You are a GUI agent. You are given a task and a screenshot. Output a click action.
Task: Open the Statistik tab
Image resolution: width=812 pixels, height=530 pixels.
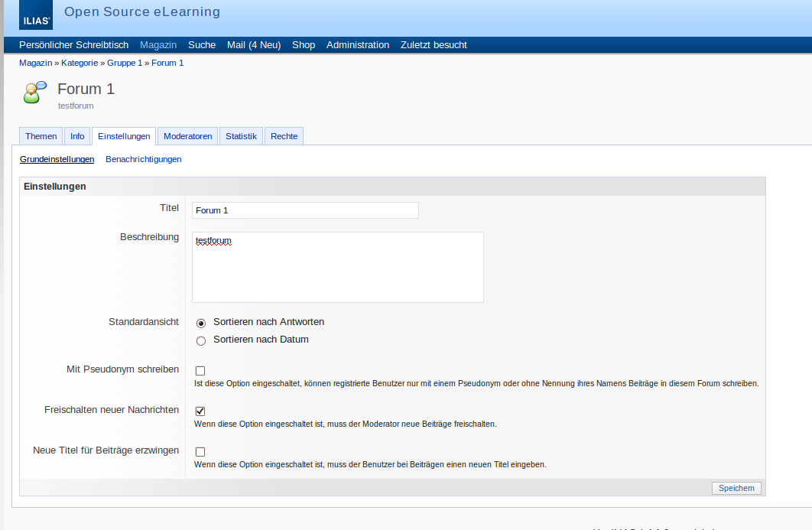241,136
